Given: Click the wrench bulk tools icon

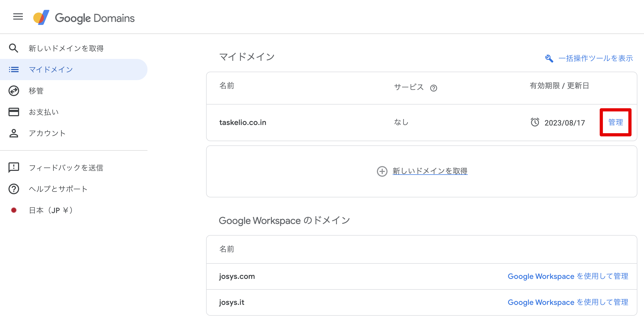Looking at the screenshot, I should tap(549, 58).
